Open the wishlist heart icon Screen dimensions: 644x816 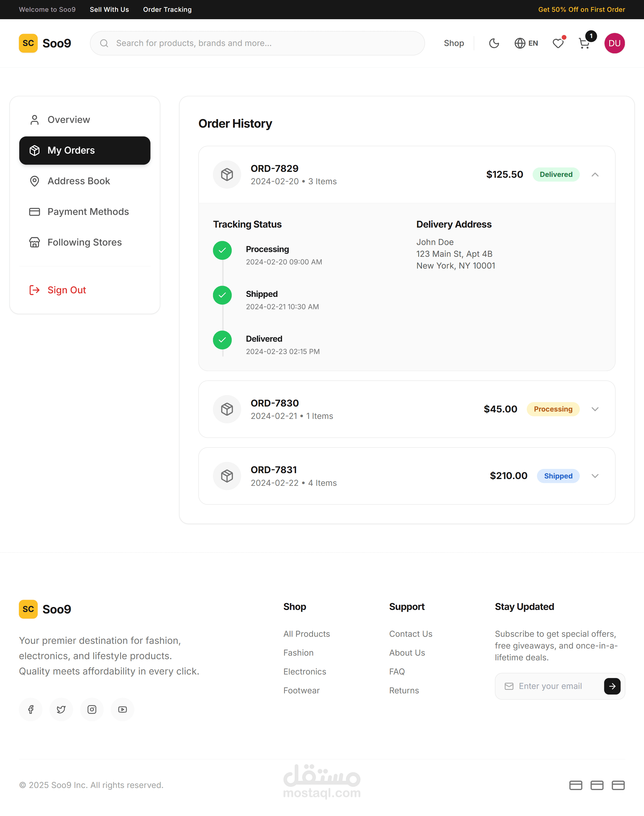pyautogui.click(x=558, y=43)
